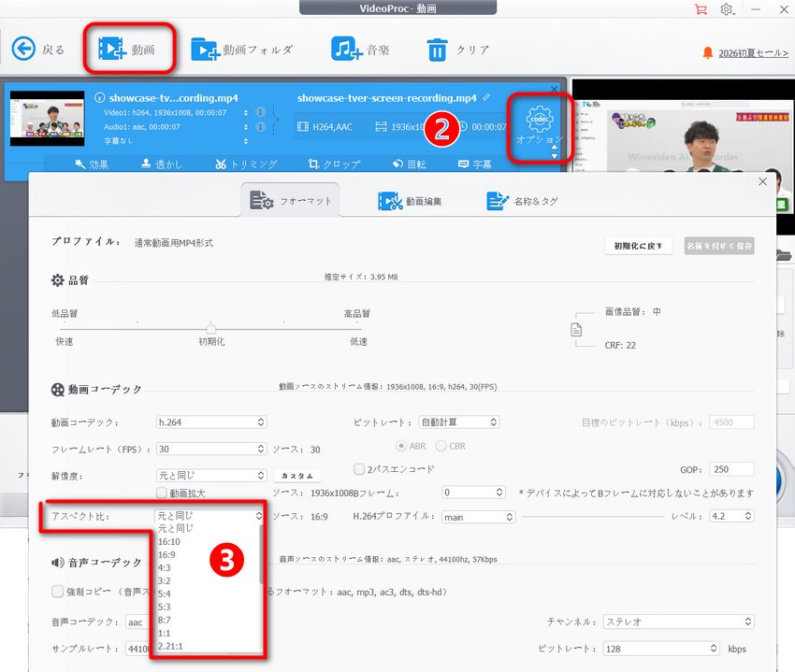This screenshot has width=795, height=672.
Task: Adjust the quality slider handle at 初期化
Action: coord(211,327)
